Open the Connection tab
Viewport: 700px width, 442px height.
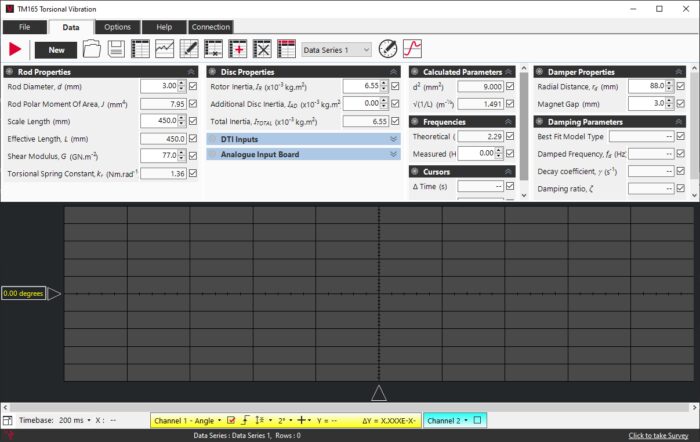211,27
